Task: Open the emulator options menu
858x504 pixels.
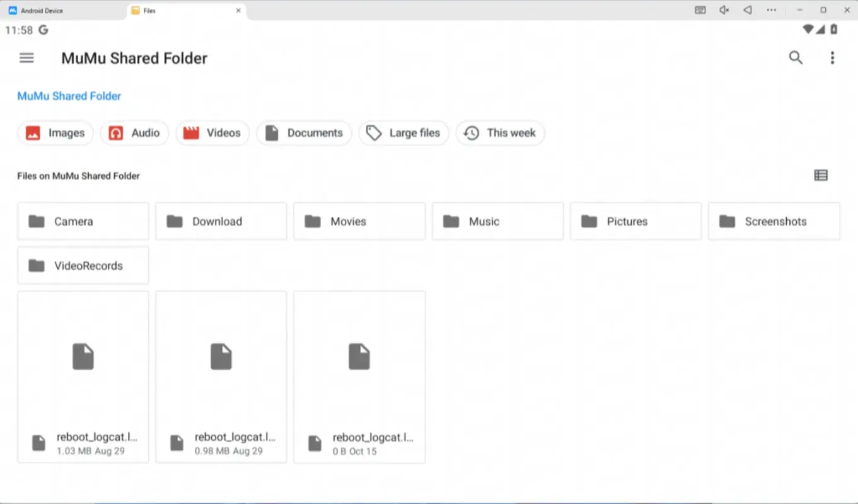Action: (771, 9)
